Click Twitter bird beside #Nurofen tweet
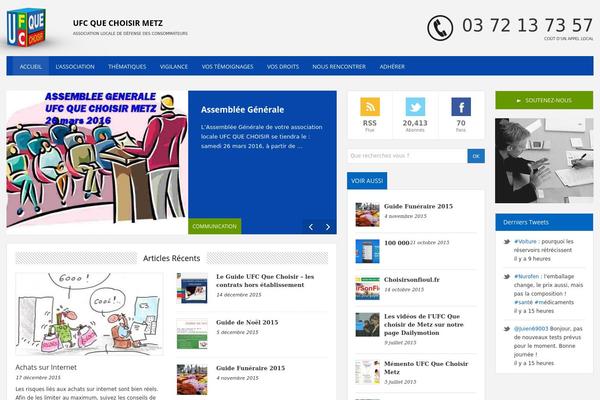The height and width of the screenshot is (400, 600). (x=507, y=276)
